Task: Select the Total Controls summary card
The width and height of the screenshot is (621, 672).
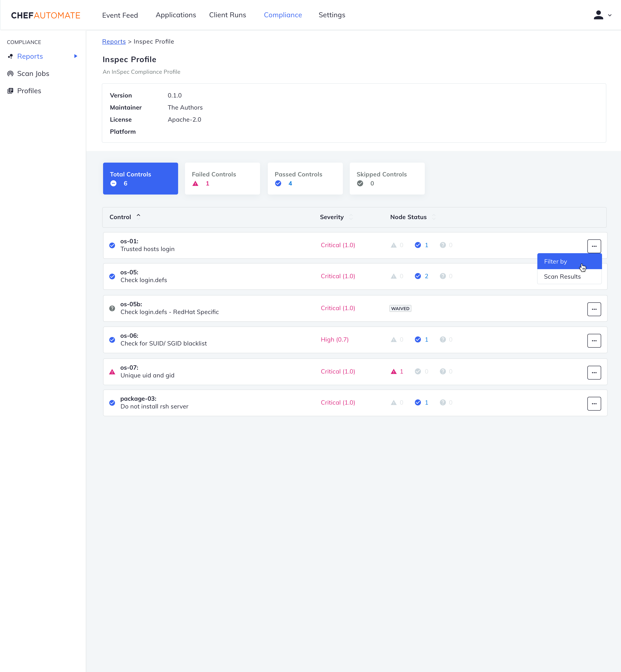Action: click(x=140, y=179)
